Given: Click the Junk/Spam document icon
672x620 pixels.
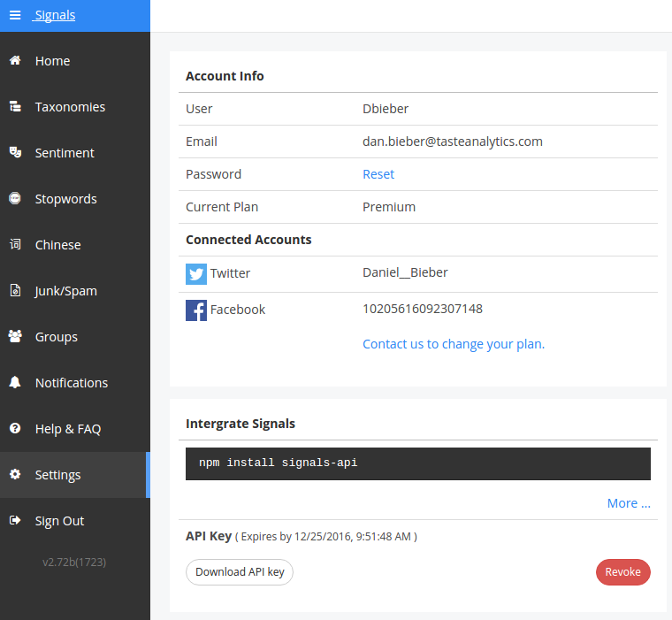Looking at the screenshot, I should 15,290.
